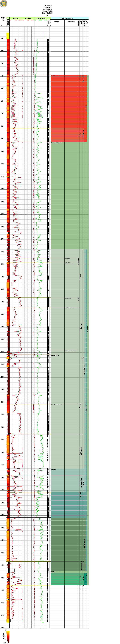Click the 'Reference' track header
120x644 pixels.
pyautogui.click(x=16, y=18)
